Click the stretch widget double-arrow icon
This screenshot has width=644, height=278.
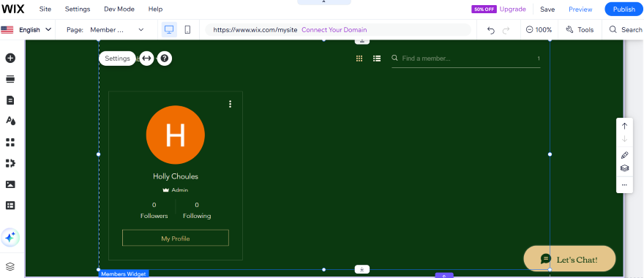coord(146,59)
